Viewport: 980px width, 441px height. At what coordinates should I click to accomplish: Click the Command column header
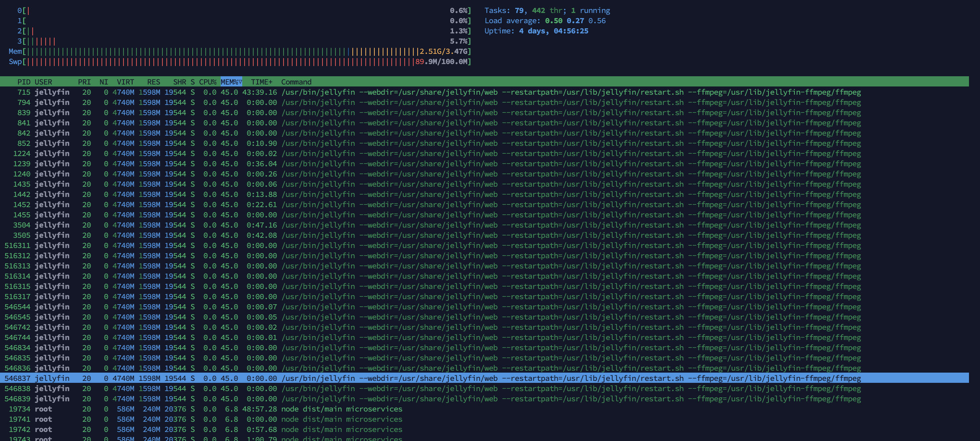coord(296,82)
